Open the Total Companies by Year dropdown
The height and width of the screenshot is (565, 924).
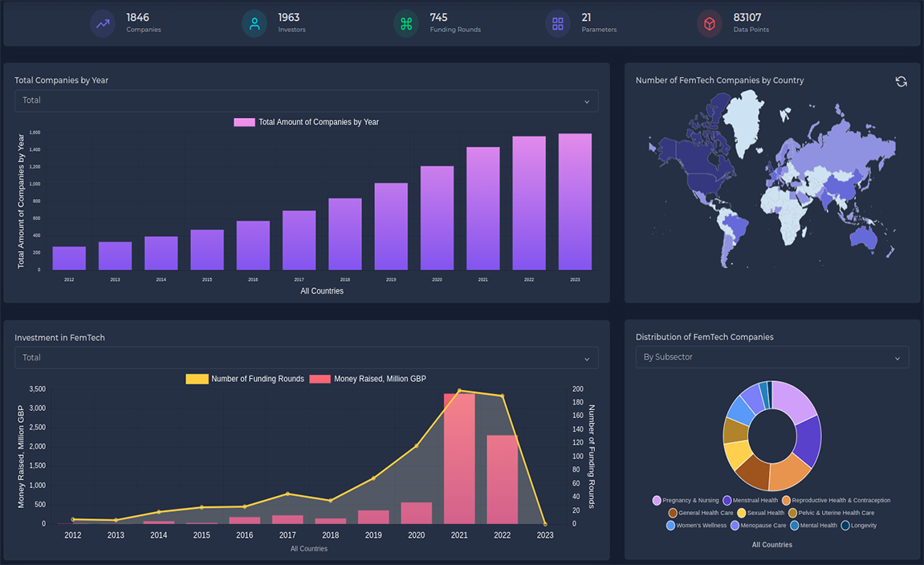[306, 101]
